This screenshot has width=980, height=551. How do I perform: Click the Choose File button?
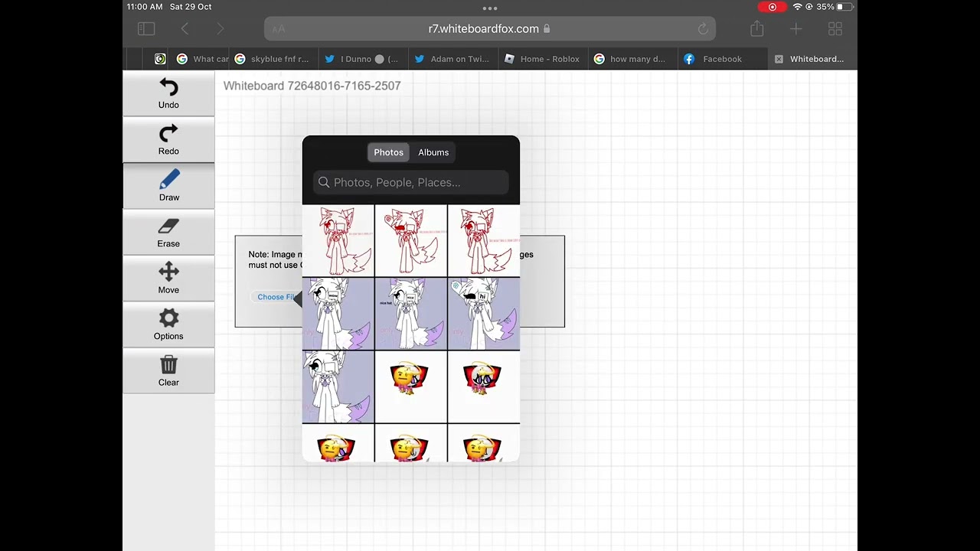(276, 297)
